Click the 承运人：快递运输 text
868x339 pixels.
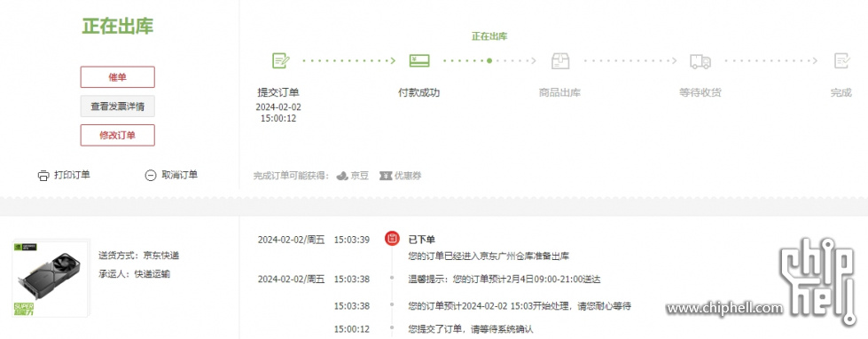135,274
